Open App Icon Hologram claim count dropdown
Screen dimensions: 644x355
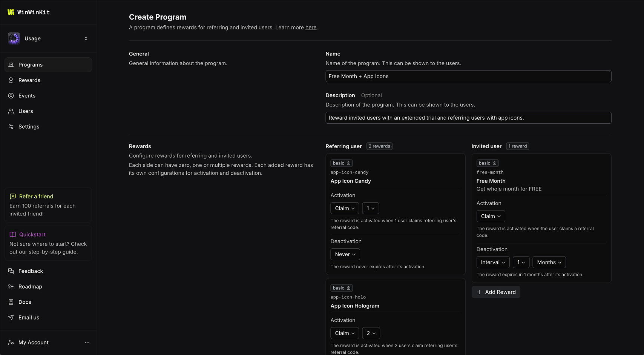click(x=371, y=333)
